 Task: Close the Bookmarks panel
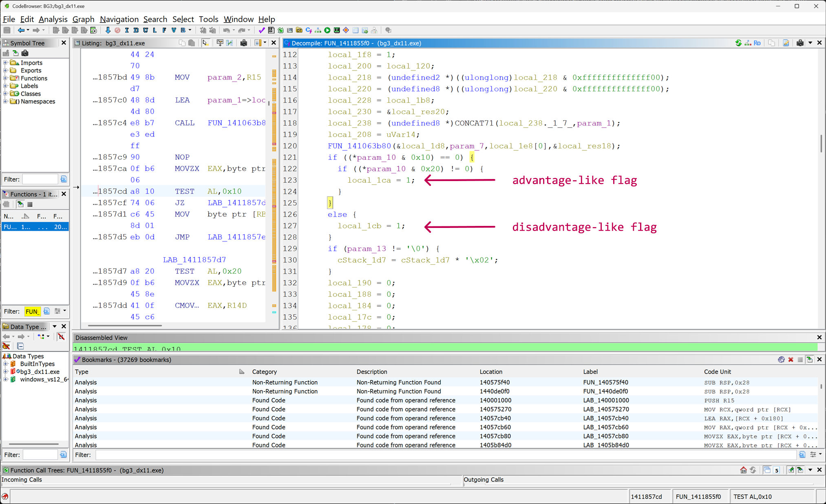pyautogui.click(x=819, y=360)
